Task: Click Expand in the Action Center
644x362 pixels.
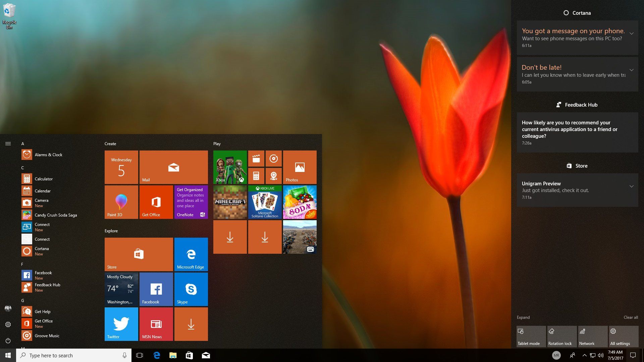Action: (x=523, y=317)
